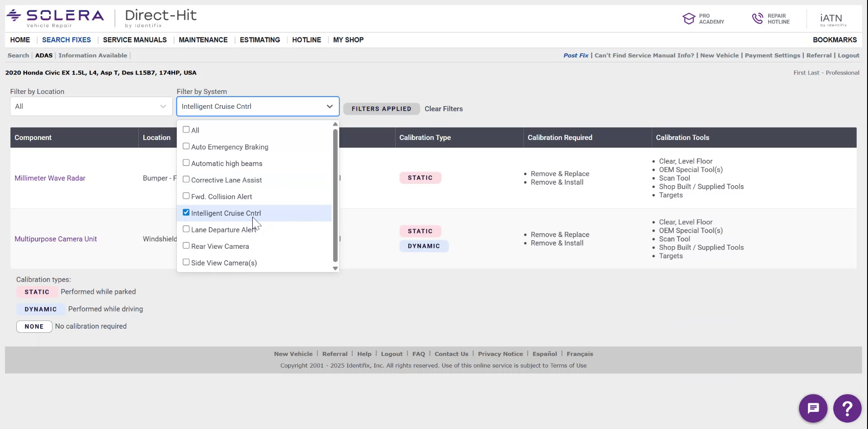This screenshot has width=868, height=429.
Task: Open the Millimeter Wave Radar details
Action: [50, 178]
